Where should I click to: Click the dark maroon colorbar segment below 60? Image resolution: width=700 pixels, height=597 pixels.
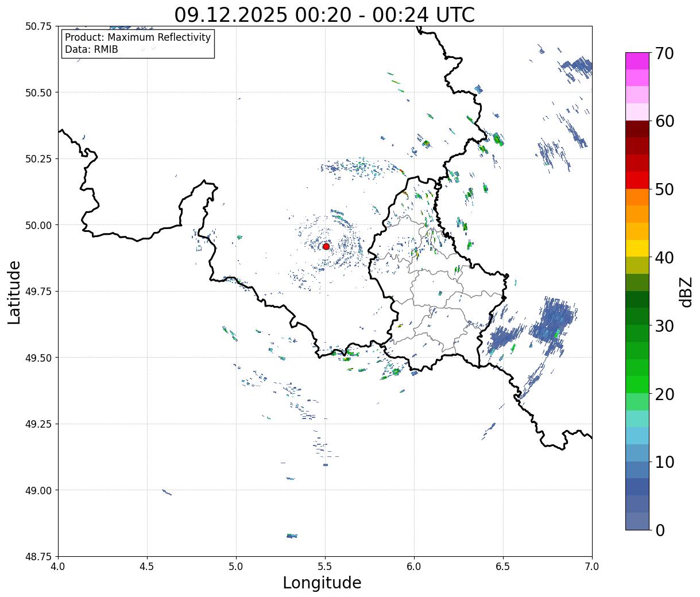point(637,129)
